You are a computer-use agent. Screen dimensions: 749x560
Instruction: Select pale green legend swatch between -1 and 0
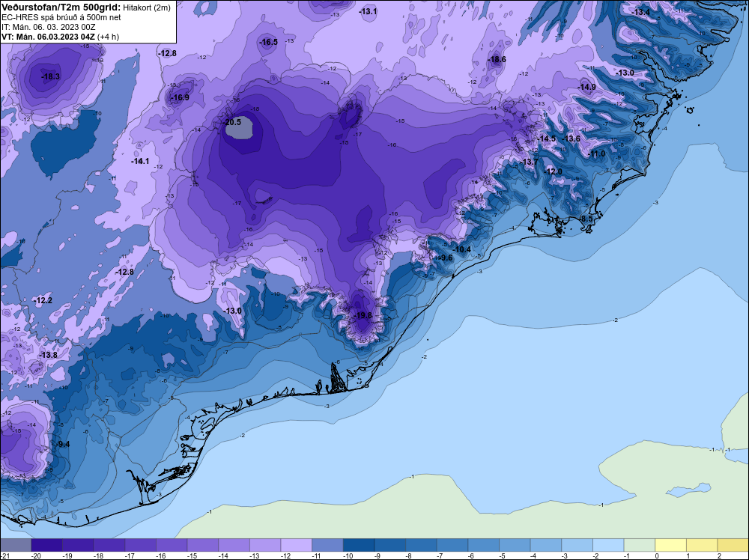tap(640, 545)
